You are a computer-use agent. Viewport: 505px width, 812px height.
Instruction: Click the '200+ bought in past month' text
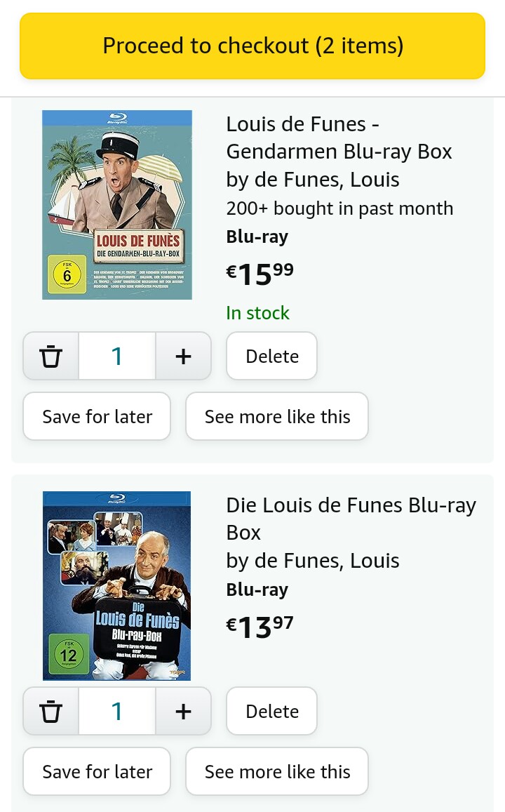tap(339, 208)
